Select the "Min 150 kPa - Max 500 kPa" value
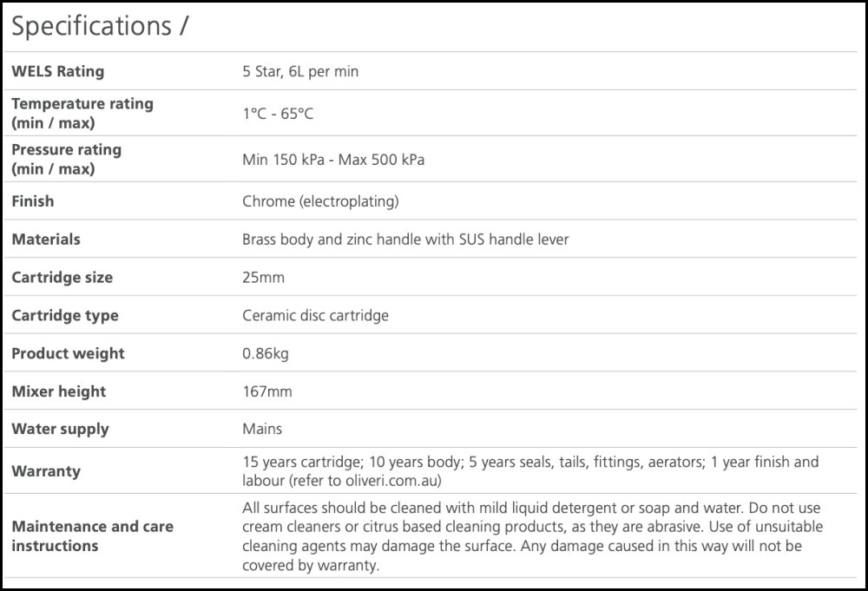868x591 pixels. click(333, 160)
